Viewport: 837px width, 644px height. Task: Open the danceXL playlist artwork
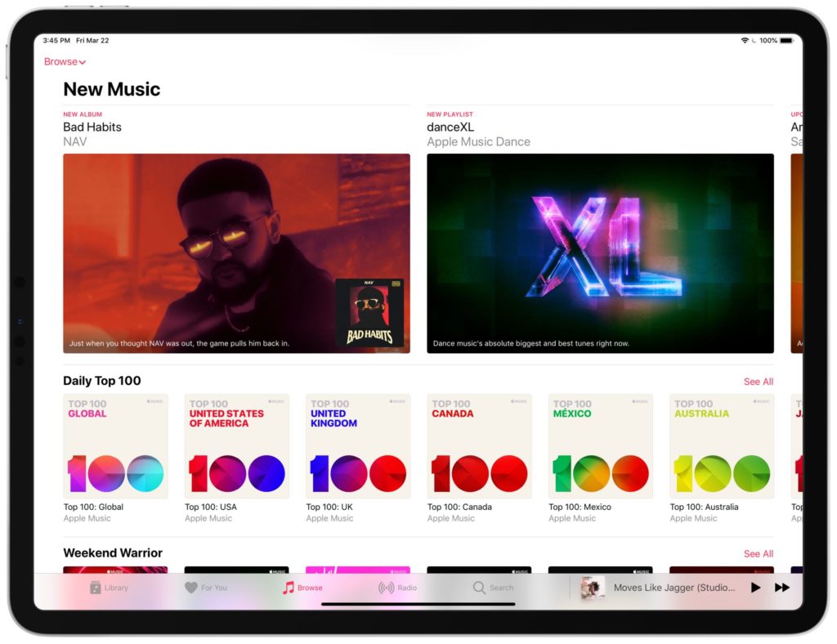(x=599, y=252)
